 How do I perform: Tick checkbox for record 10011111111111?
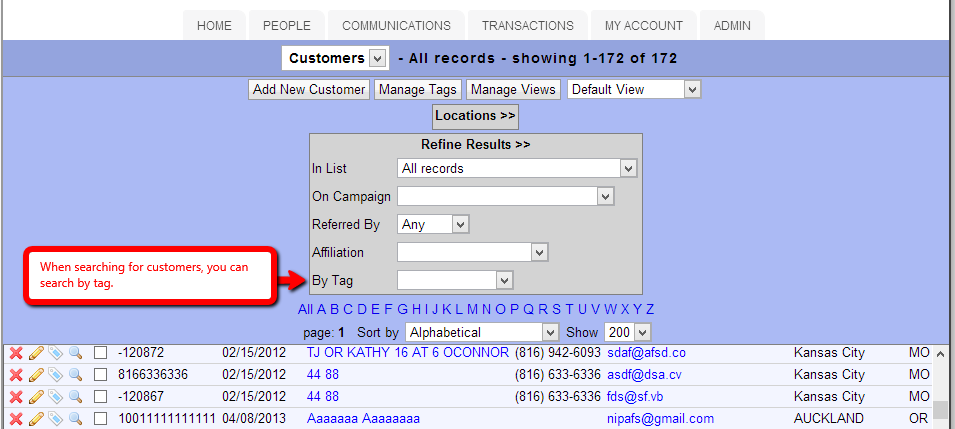(100, 419)
